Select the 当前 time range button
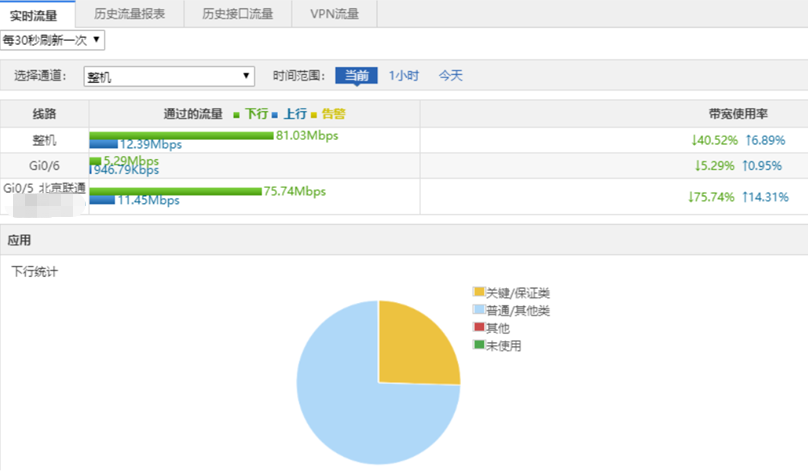Viewport: 808px width, 472px height. 356,75
